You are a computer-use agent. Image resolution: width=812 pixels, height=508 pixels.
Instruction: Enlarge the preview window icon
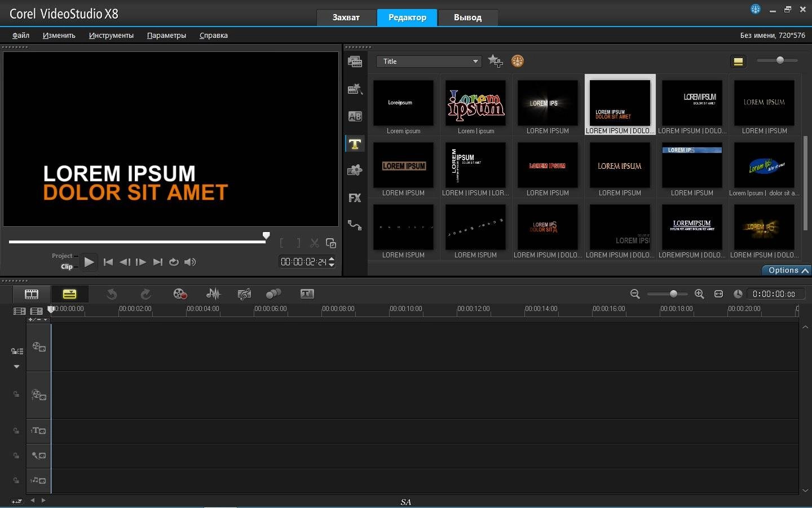point(331,243)
